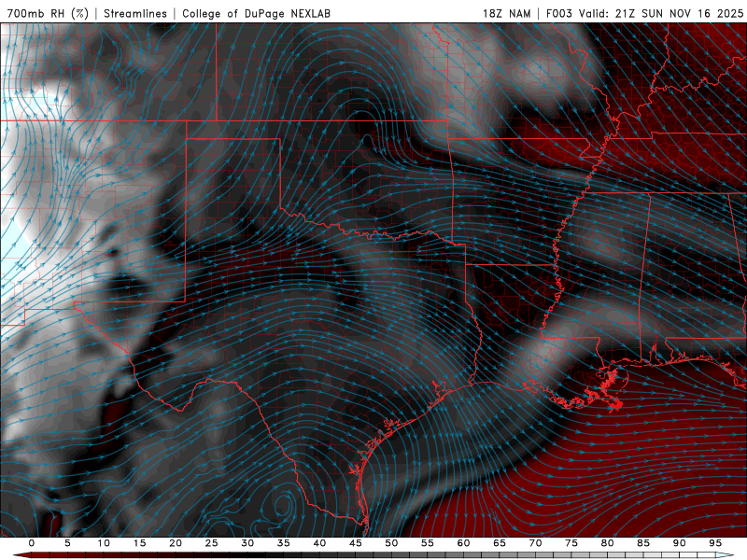This screenshot has height=560, width=747.
Task: Click the "50" value on the color scale
Action: tap(391, 543)
